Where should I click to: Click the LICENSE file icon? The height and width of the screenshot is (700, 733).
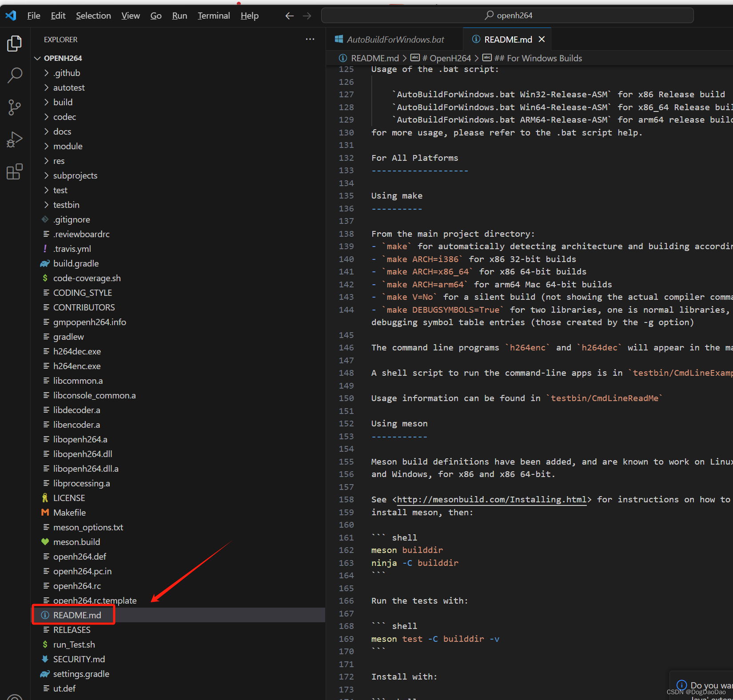click(x=45, y=498)
